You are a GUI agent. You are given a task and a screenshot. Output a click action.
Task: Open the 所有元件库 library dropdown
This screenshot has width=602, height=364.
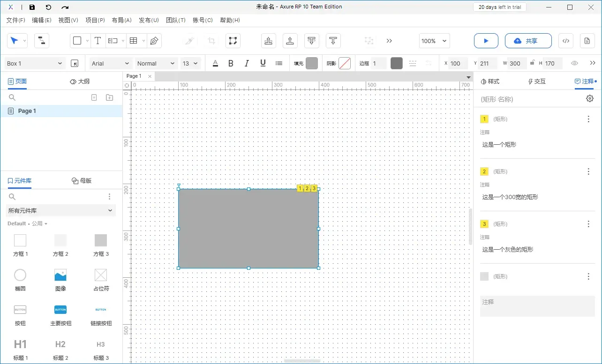60,211
